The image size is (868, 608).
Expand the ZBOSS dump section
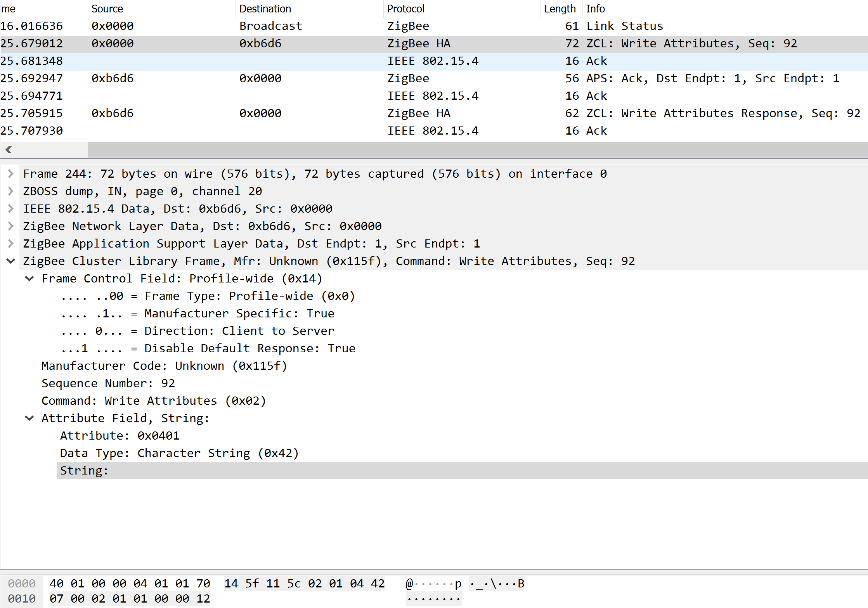pyautogui.click(x=11, y=191)
